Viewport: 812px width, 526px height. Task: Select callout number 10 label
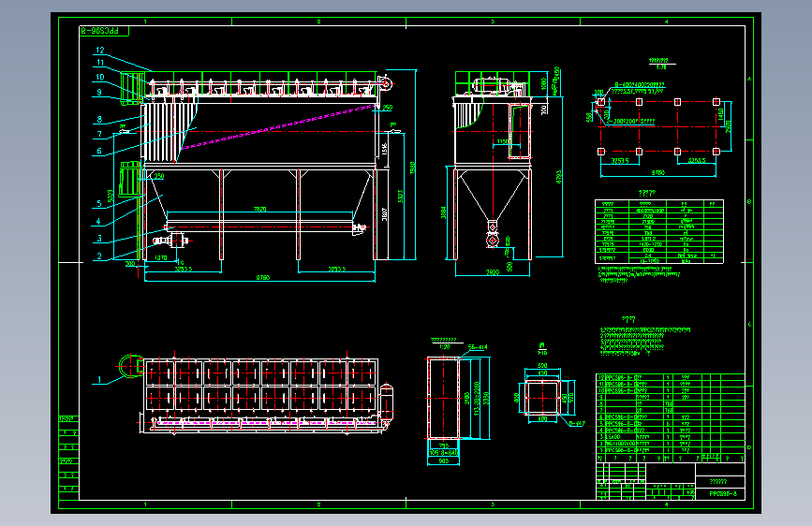point(100,77)
